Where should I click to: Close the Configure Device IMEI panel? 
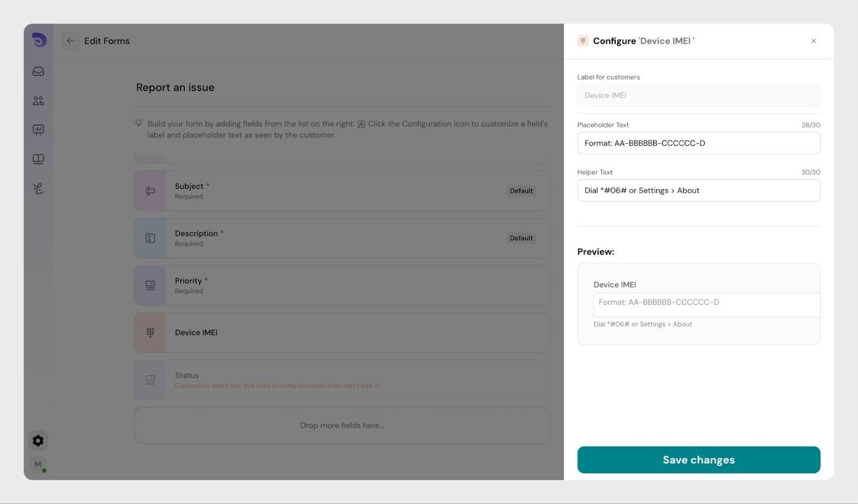tap(813, 41)
